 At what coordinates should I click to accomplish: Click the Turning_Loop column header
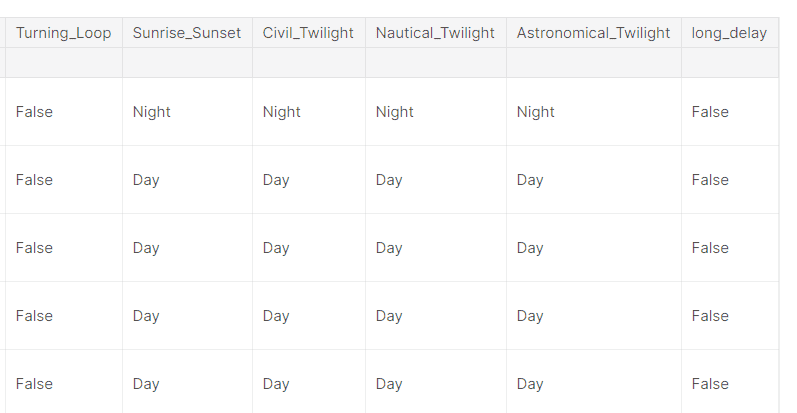(x=64, y=33)
